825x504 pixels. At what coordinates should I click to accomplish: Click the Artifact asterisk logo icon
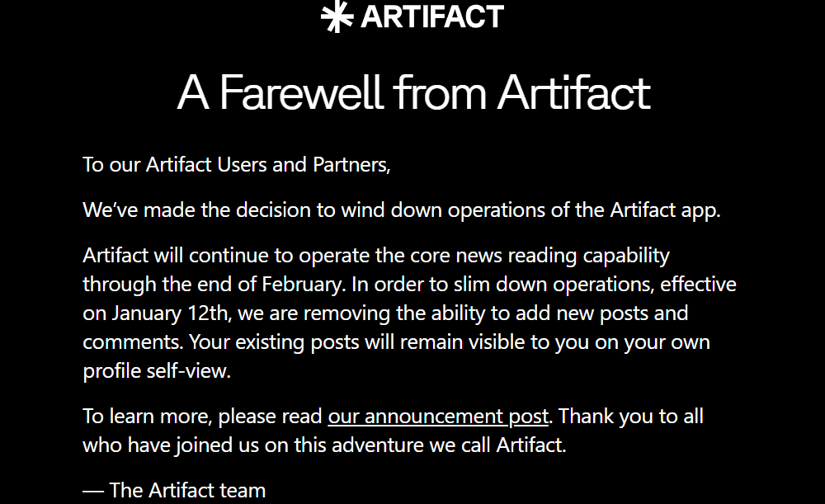click(x=337, y=16)
